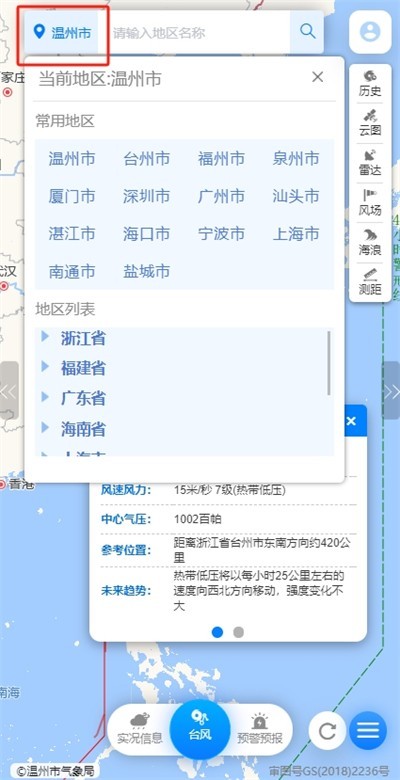Select 海口市 region
Screen dimensions: 400x780
[x=147, y=234]
